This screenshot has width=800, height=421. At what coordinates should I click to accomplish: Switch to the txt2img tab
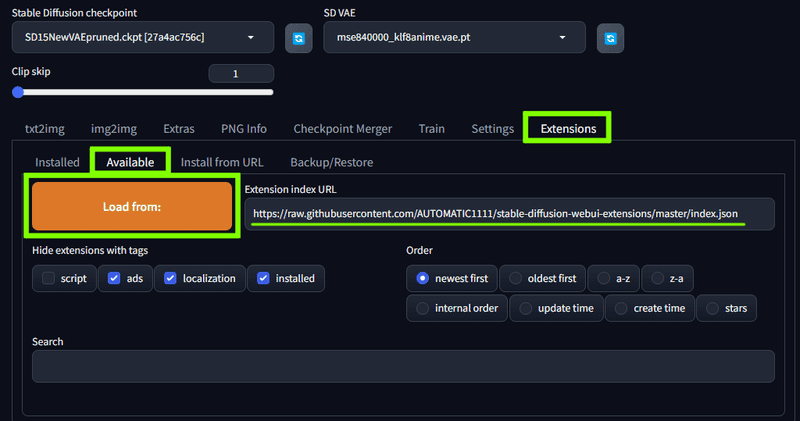pos(45,129)
